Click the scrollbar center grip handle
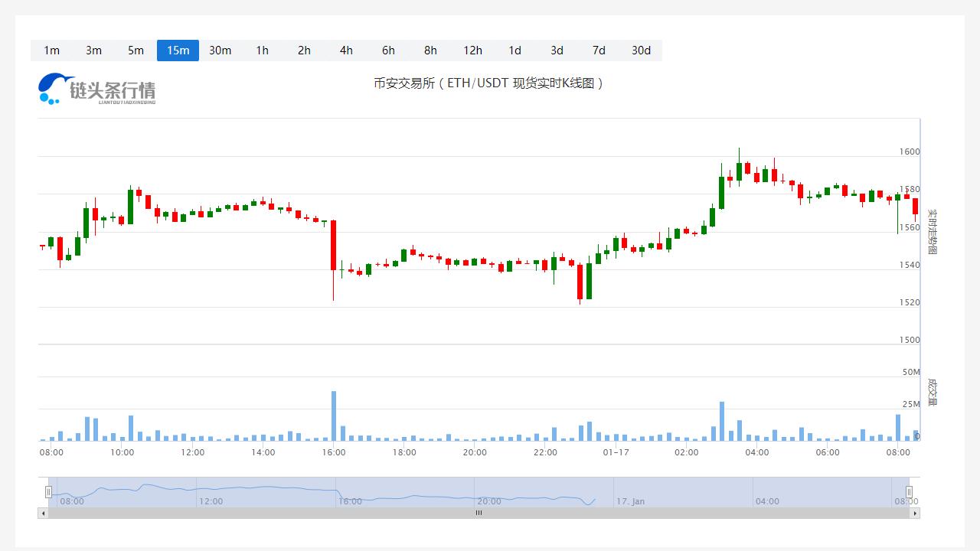 (479, 513)
